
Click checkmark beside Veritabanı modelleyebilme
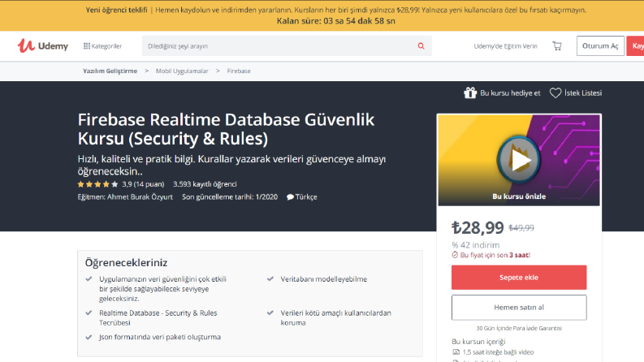pos(270,278)
